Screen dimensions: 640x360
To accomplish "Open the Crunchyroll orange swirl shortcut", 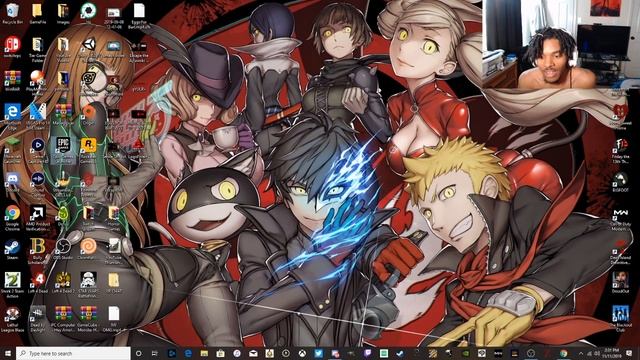I will pyautogui.click(x=89, y=249).
